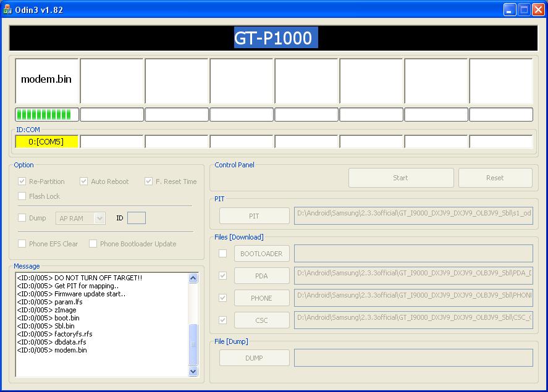Image resolution: width=548 pixels, height=392 pixels.
Task: Click the PIT file path field
Action: [x=413, y=215]
